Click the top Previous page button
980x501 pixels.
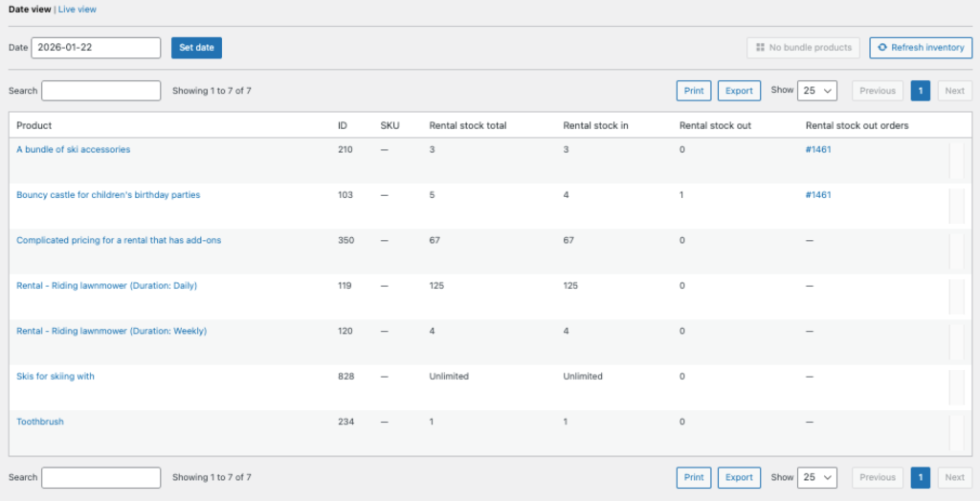[878, 91]
